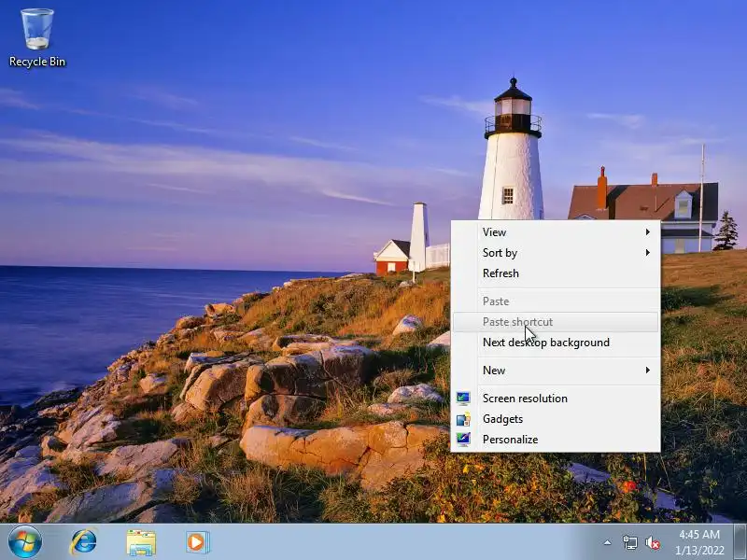This screenshot has height=560, width=747.
Task: Open the Windows Start orb
Action: point(25,542)
